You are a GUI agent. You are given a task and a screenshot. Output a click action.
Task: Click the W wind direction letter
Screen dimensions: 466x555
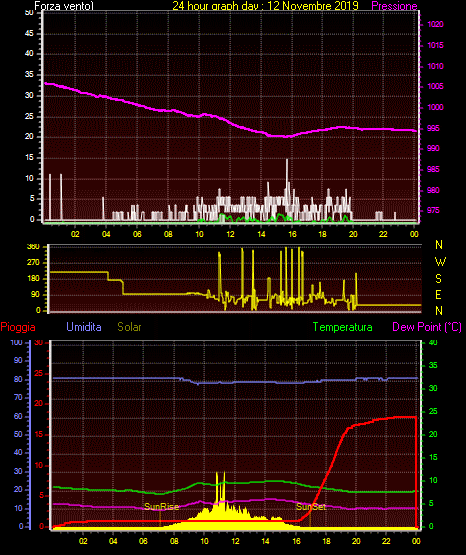click(x=440, y=262)
